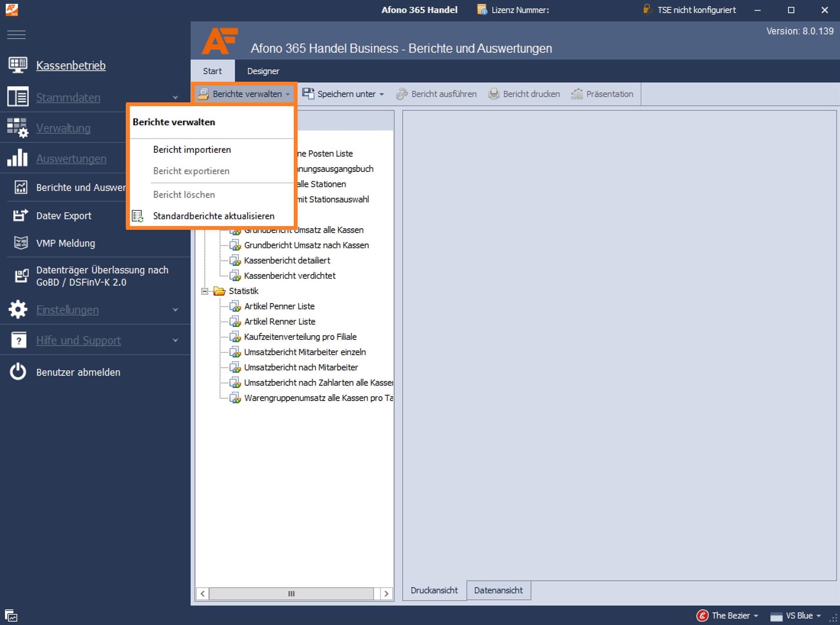
Task: Click the Hilfe und Support question icon
Action: (18, 340)
